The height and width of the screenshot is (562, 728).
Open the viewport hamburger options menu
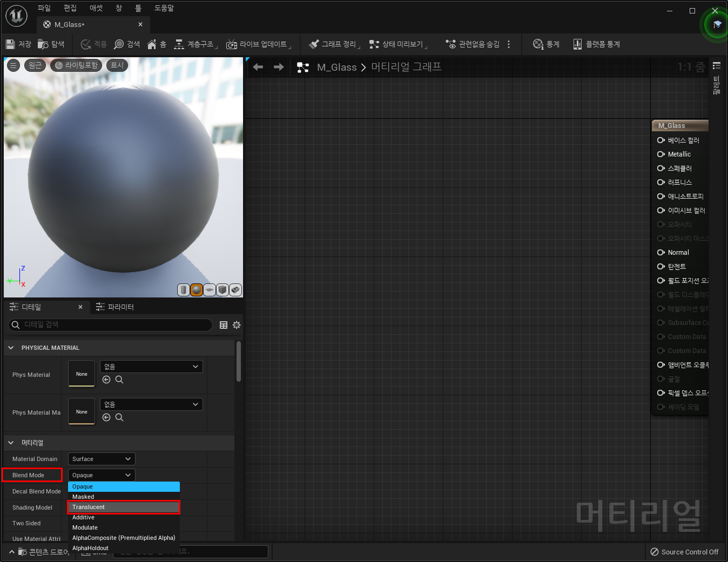pyautogui.click(x=14, y=65)
